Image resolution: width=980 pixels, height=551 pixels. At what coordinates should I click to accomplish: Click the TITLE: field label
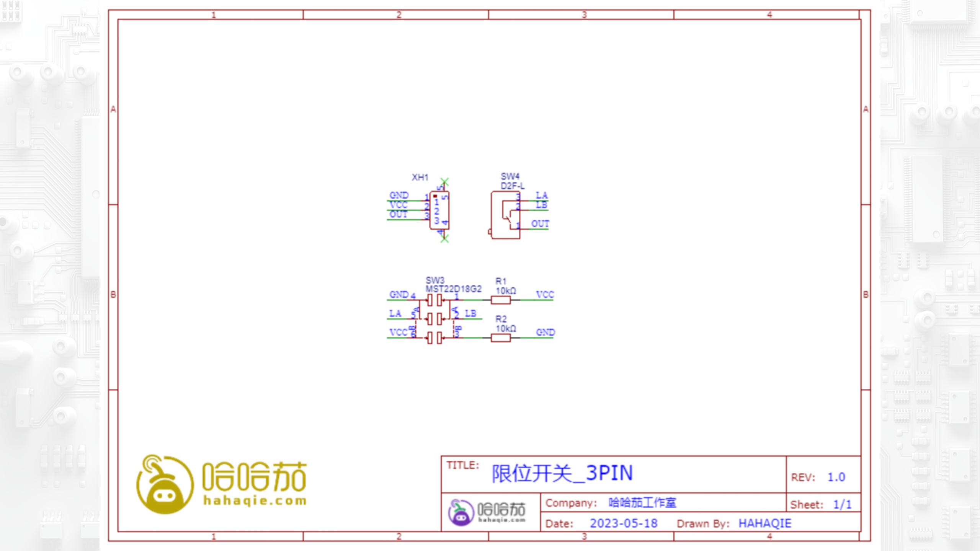click(x=462, y=465)
